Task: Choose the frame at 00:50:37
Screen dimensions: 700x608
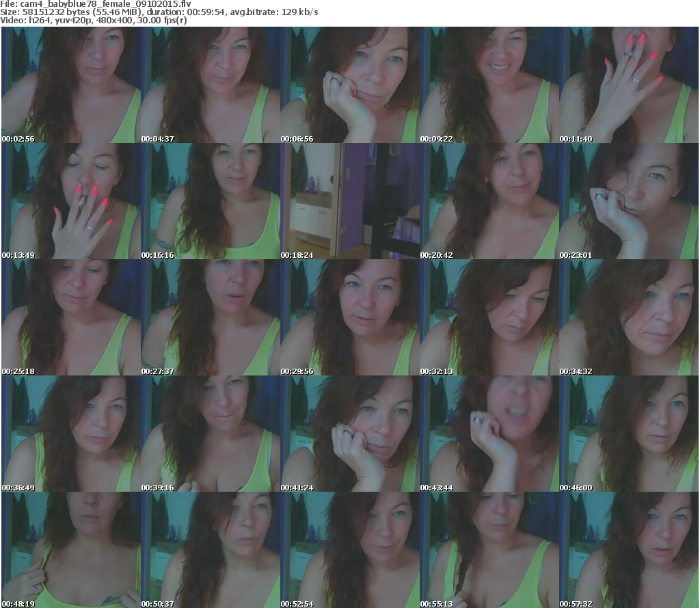Action: 211,550
